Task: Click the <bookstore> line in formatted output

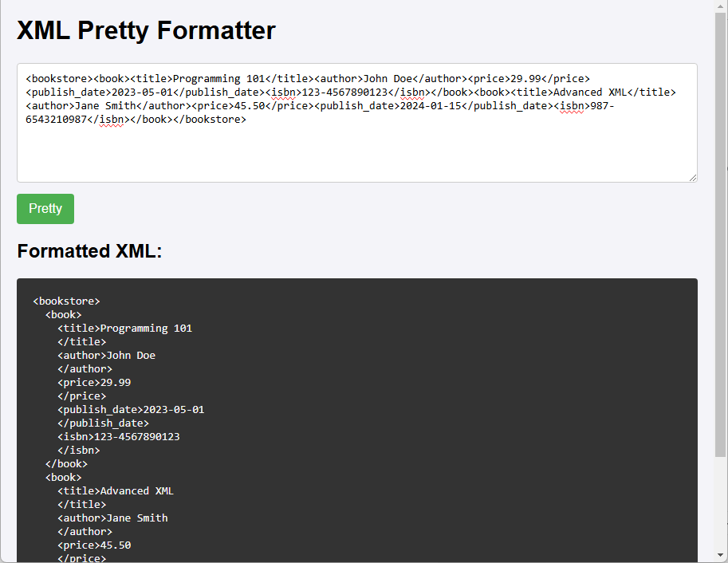Action: tap(66, 301)
